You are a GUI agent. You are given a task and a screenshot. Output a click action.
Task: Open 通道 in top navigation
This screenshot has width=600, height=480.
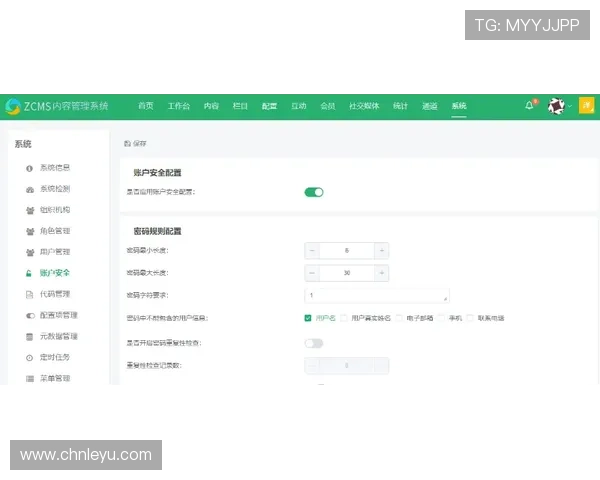[429, 106]
